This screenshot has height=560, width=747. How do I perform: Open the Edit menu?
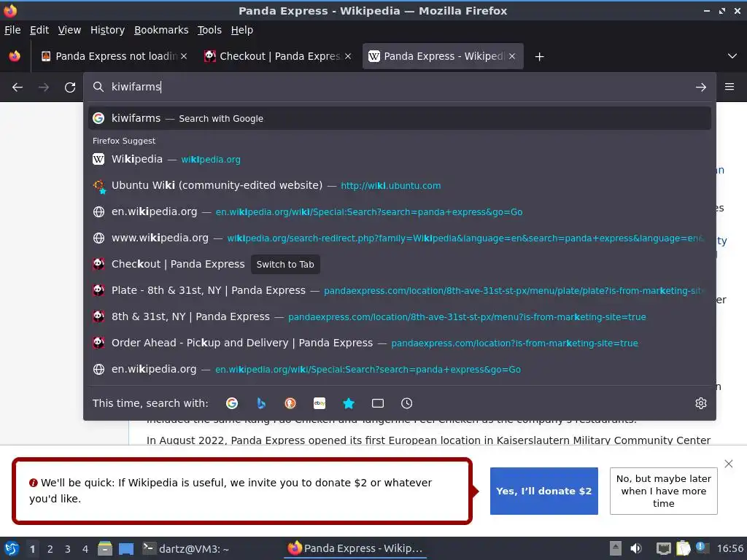pyautogui.click(x=39, y=30)
